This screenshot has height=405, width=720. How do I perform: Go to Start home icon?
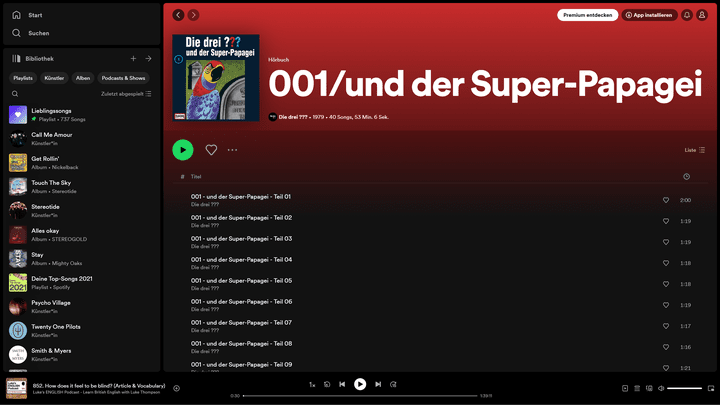pyautogui.click(x=17, y=15)
